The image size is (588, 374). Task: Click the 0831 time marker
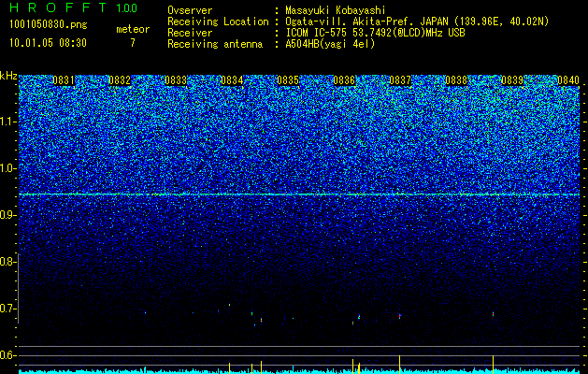[x=64, y=79]
